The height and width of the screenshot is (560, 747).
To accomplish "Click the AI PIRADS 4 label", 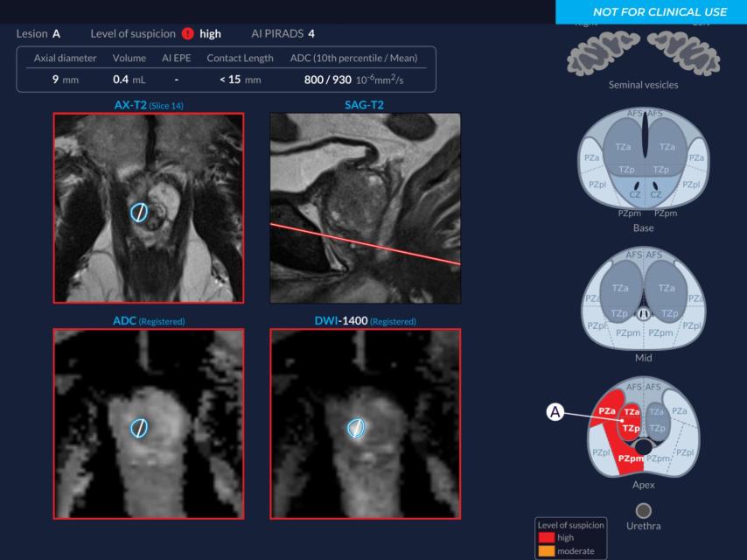I will [x=283, y=33].
